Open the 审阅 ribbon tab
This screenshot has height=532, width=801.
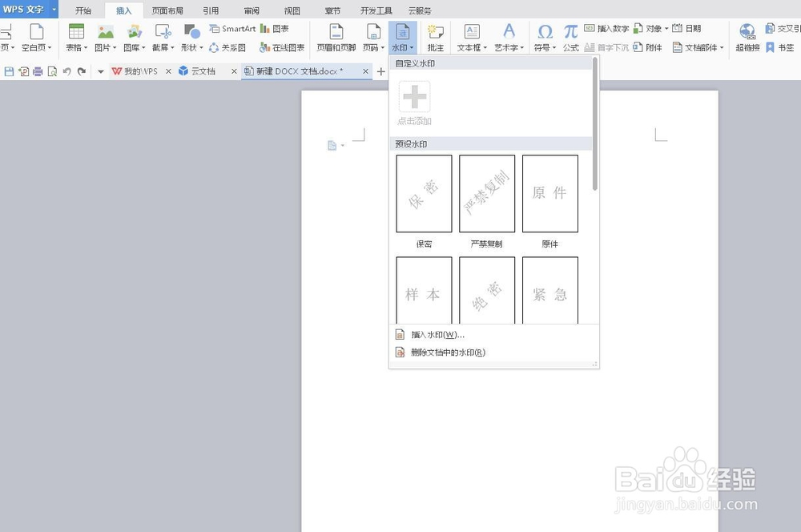tap(252, 10)
